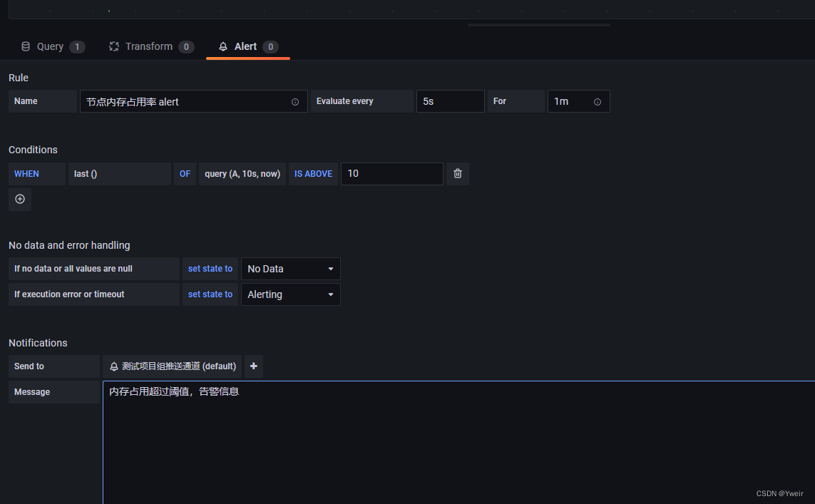
Task: Add a new condition with the plus icon
Action: tap(19, 199)
